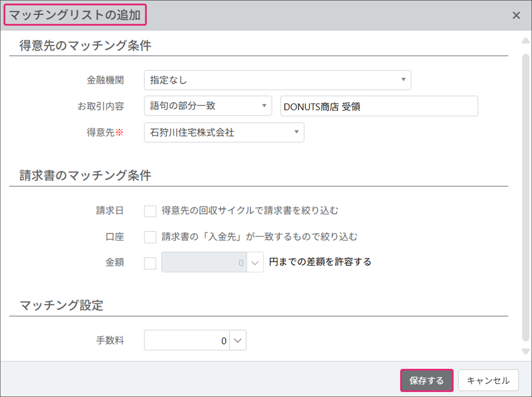Open the 語句の部分一致 match type dropdown

tap(208, 106)
